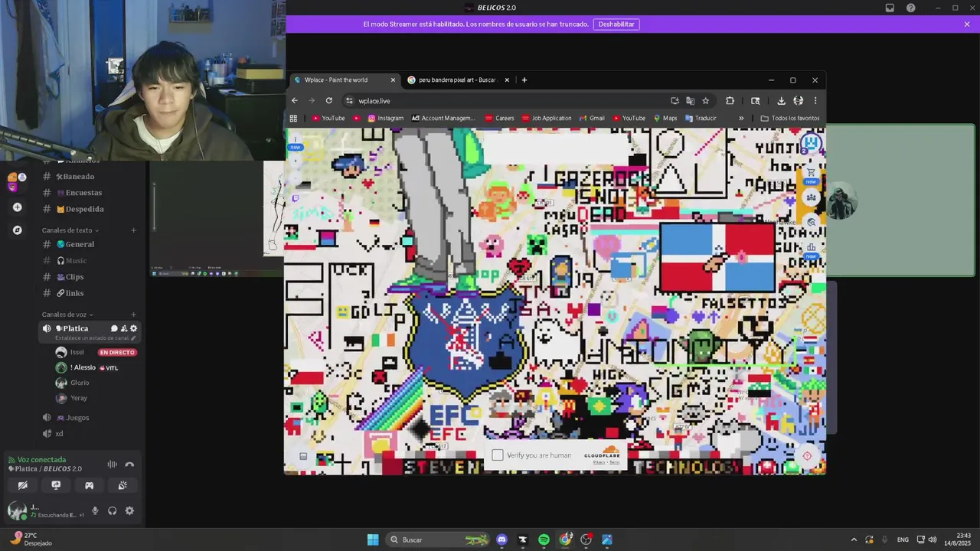This screenshot has height=551, width=980.
Task: Close the Wplace - Paint the world tab
Action: [393, 80]
